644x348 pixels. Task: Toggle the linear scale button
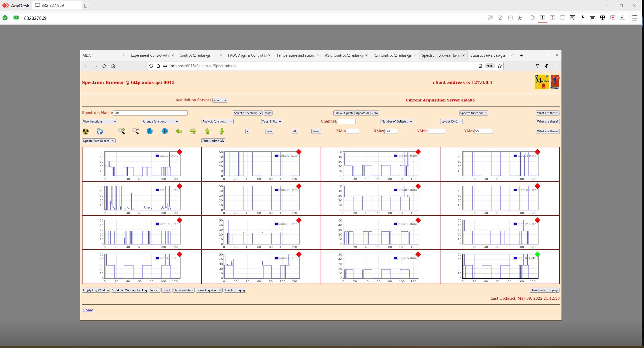pos(316,131)
